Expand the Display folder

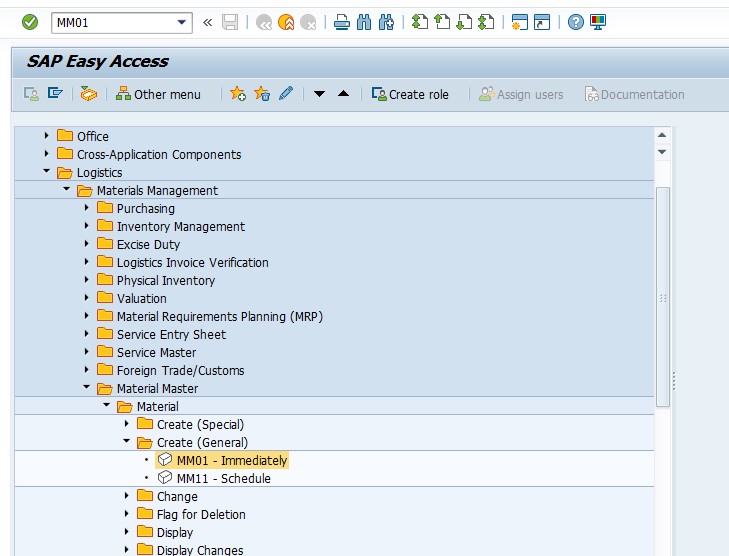126,531
